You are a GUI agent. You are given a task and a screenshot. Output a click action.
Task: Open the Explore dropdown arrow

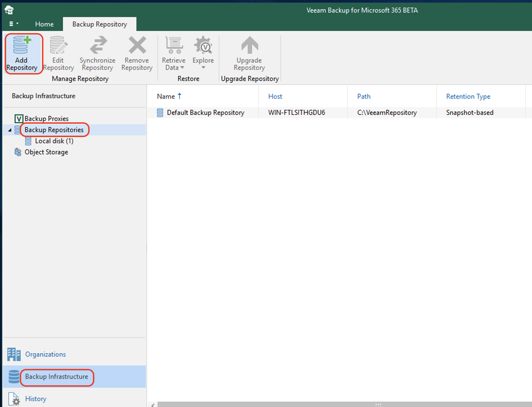click(x=203, y=68)
